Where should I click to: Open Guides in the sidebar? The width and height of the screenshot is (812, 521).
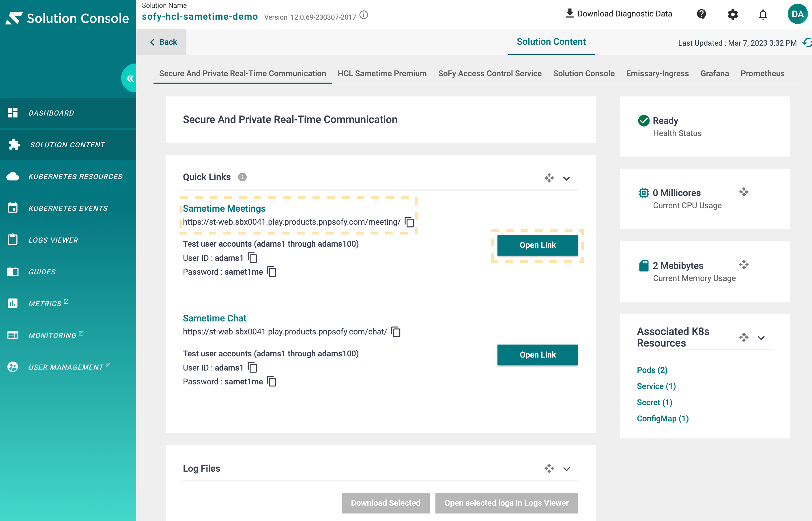tap(68, 272)
